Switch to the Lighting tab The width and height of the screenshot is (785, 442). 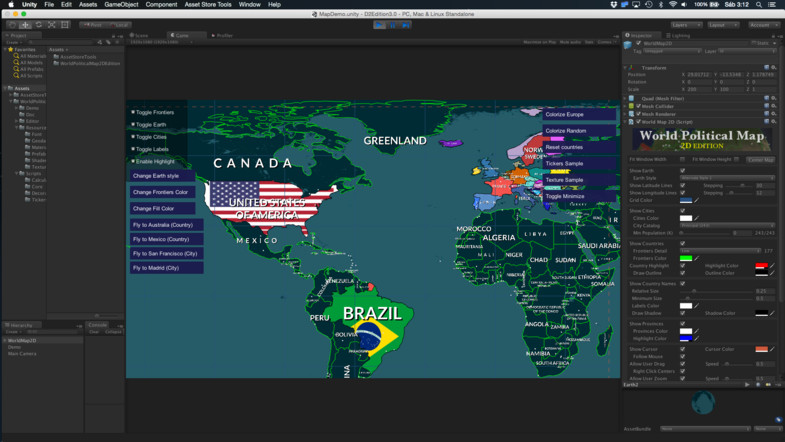point(678,36)
